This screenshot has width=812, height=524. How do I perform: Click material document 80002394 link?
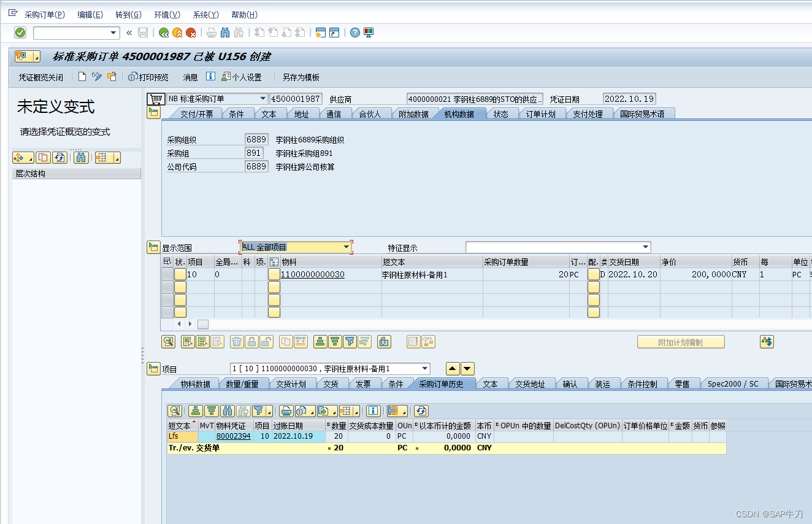click(x=233, y=436)
